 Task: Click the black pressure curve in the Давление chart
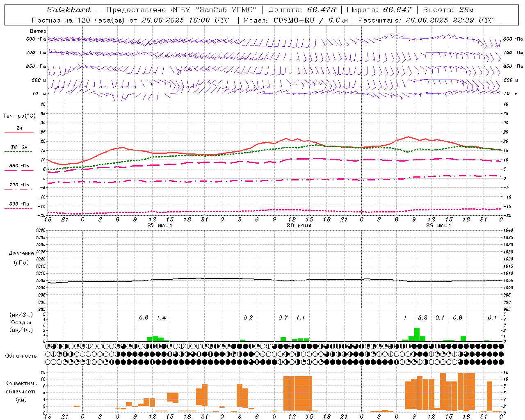coord(274,280)
